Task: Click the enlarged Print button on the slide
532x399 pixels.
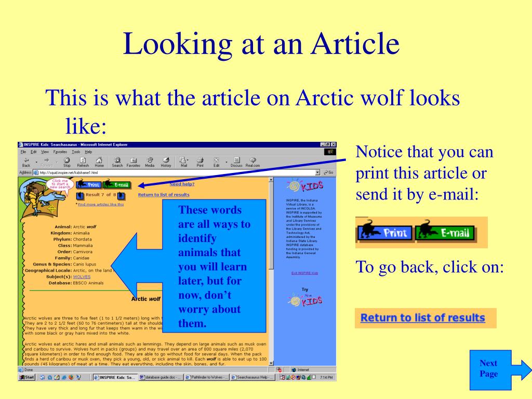Action: click(x=385, y=232)
